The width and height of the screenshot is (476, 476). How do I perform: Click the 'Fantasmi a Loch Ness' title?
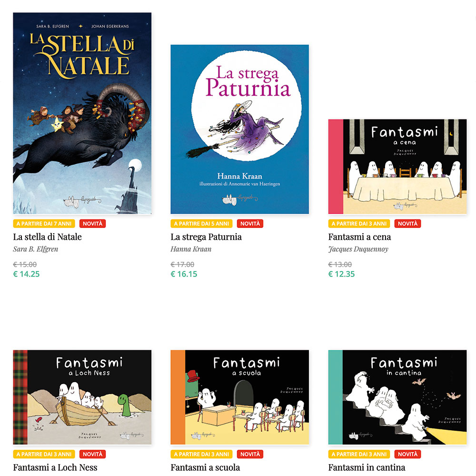[x=55, y=467]
